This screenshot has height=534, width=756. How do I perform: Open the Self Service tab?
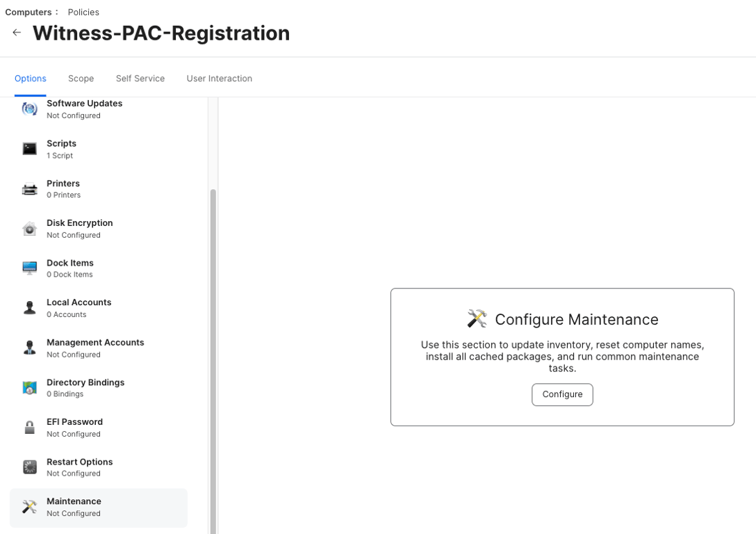pos(140,79)
